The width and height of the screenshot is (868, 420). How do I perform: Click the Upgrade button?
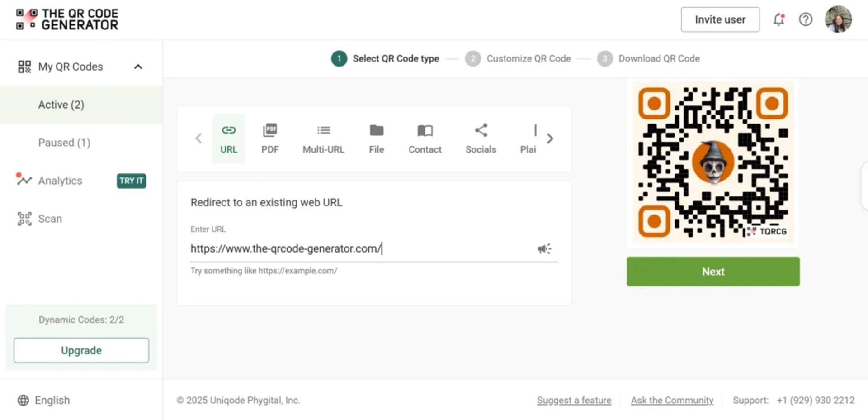click(81, 350)
